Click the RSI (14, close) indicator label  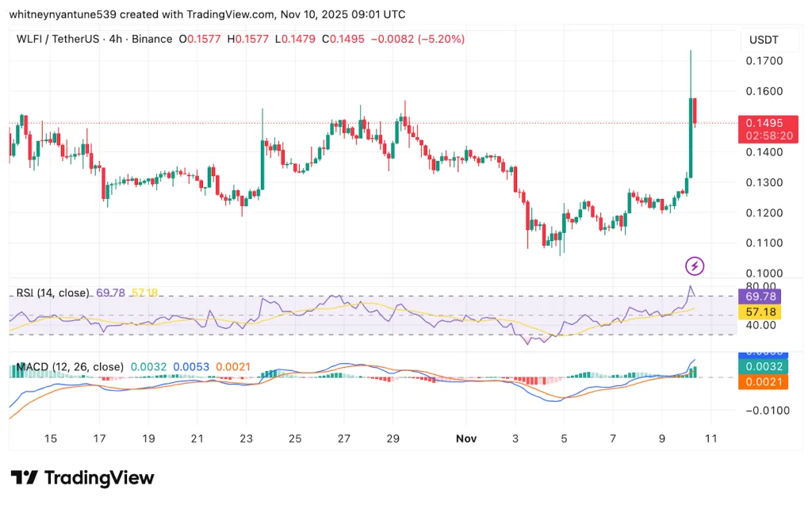click(52, 293)
